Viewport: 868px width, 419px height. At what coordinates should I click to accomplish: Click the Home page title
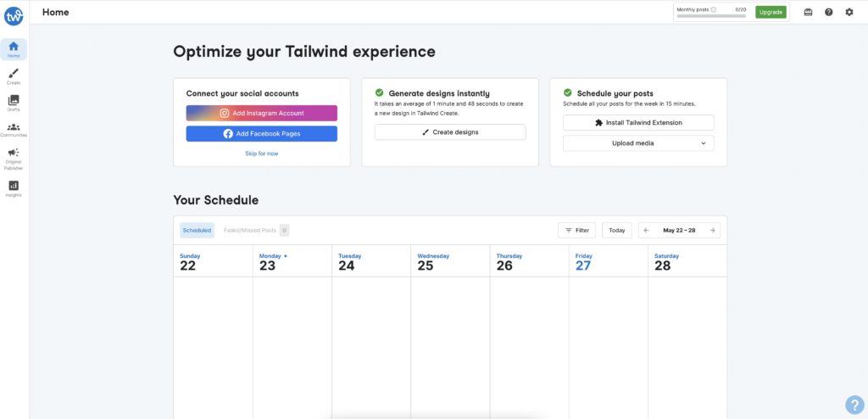55,12
